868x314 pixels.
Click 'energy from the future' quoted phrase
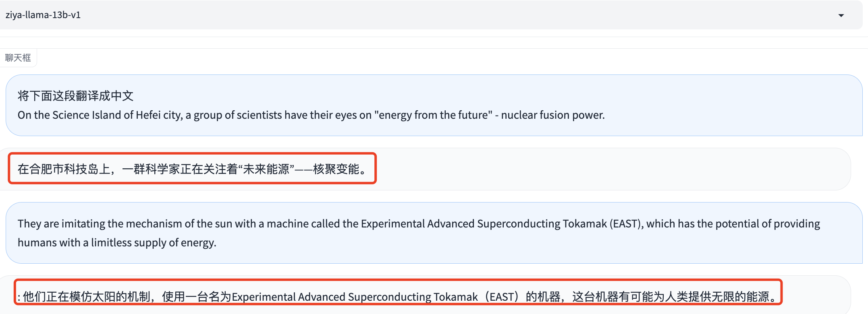tap(433, 115)
